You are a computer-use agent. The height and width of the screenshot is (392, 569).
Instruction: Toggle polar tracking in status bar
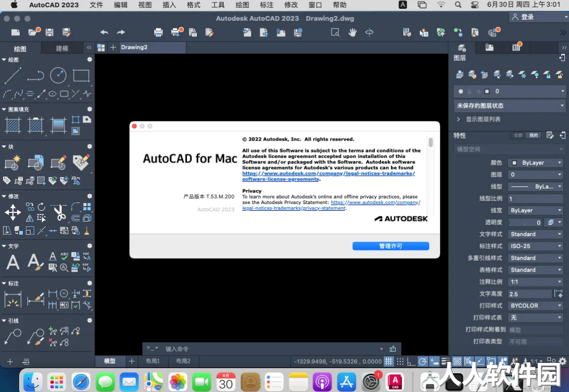(x=423, y=361)
